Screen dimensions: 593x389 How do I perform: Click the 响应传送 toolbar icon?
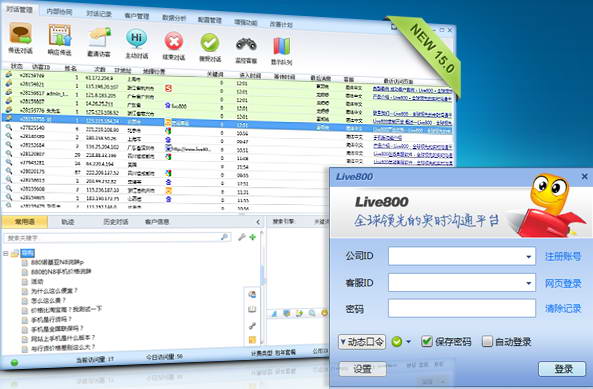pos(60,36)
